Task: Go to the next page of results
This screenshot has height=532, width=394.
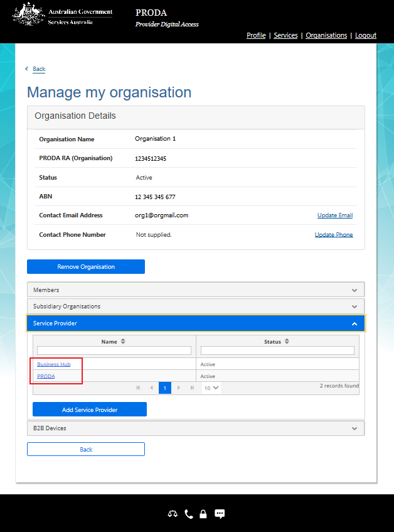Action: (x=179, y=388)
